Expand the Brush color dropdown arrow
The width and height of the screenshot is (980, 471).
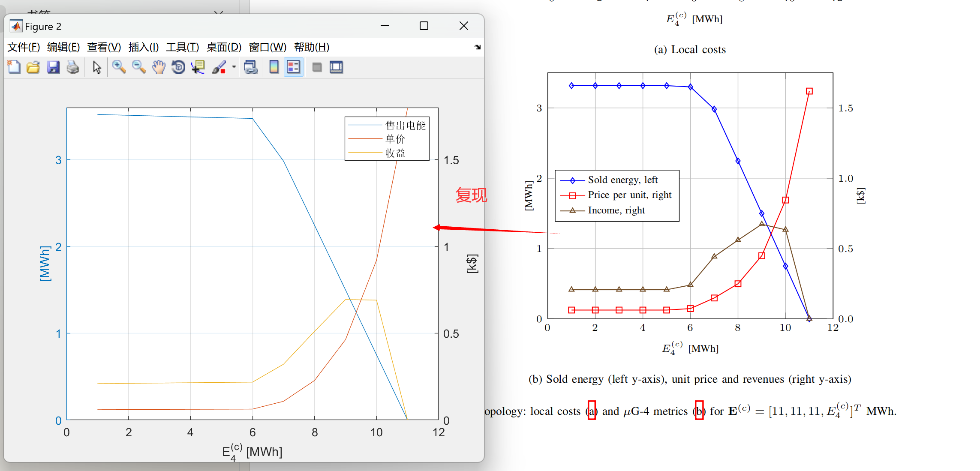[234, 67]
